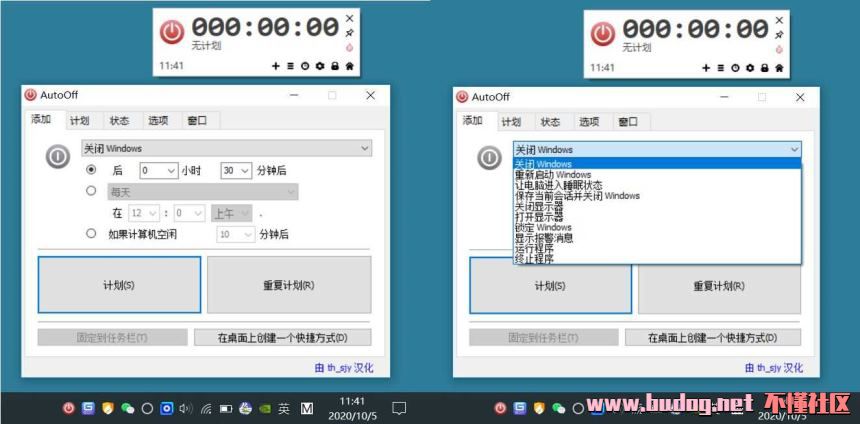Click red power icon in left countdown widget

coord(172,33)
